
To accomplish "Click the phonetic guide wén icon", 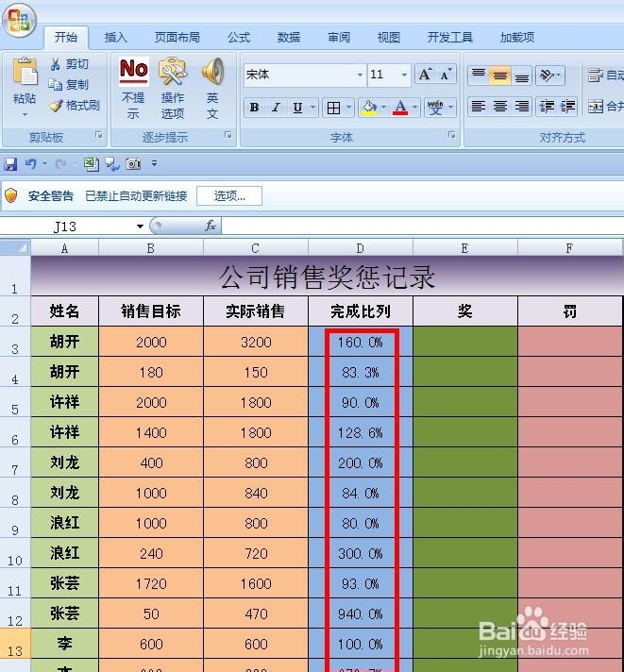I will 434,108.
